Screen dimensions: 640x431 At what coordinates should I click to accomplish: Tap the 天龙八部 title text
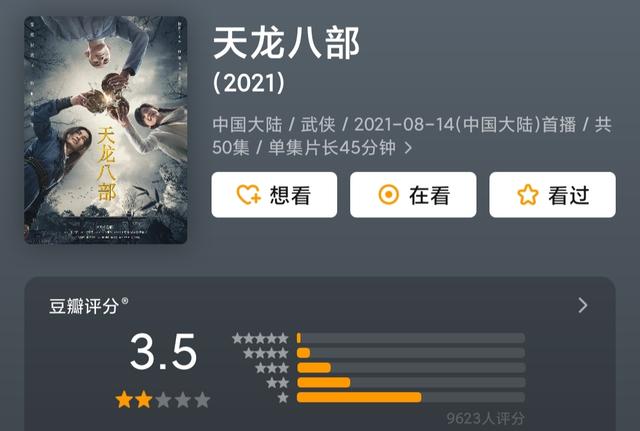tap(286, 43)
